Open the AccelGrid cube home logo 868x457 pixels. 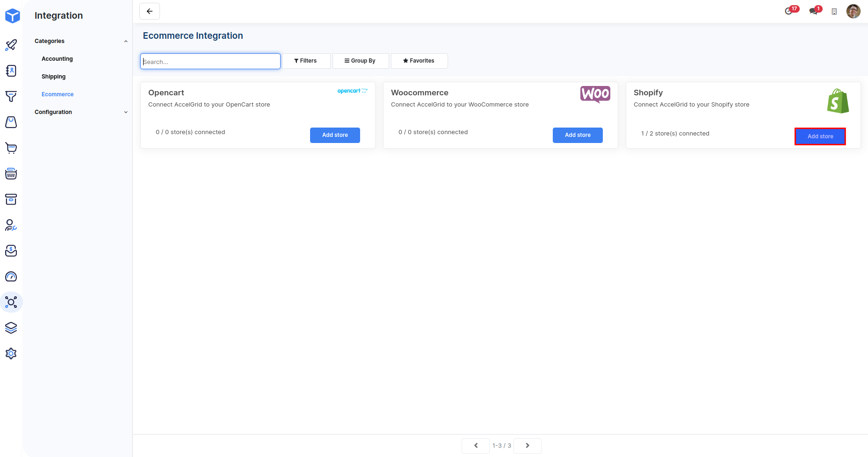coord(12,16)
